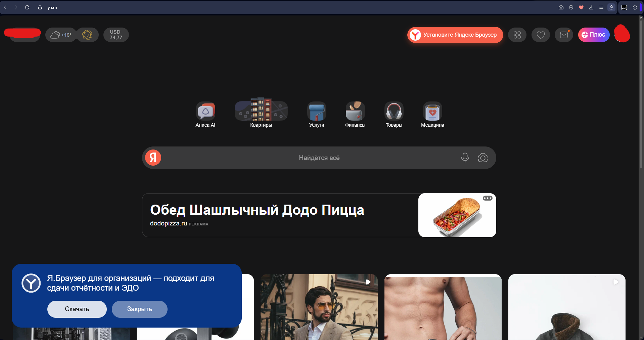Open the browser downloads panel
This screenshot has height=340, width=644.
(591, 7)
